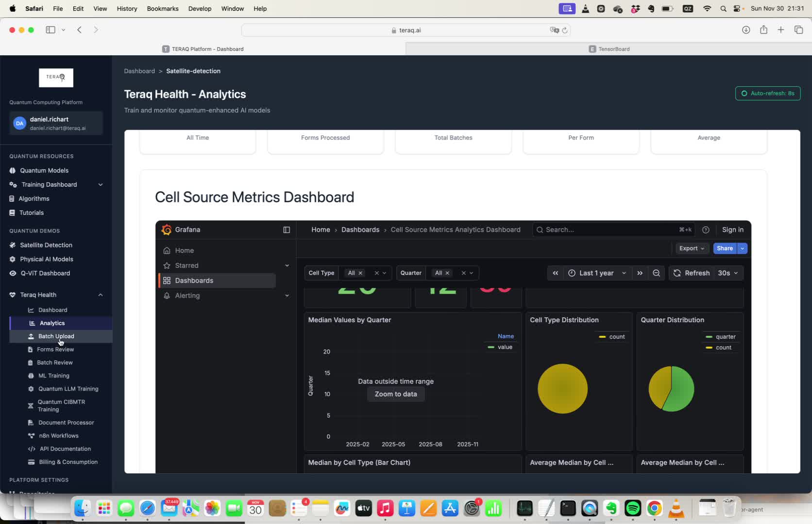This screenshot has height=524, width=812.
Task: Select Batch Upload in the sidebar
Action: 56,336
